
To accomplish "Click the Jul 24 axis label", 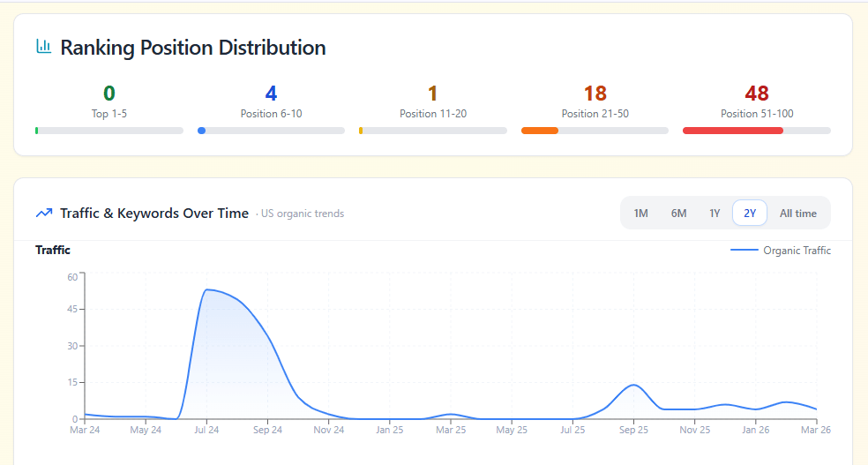I will (206, 430).
